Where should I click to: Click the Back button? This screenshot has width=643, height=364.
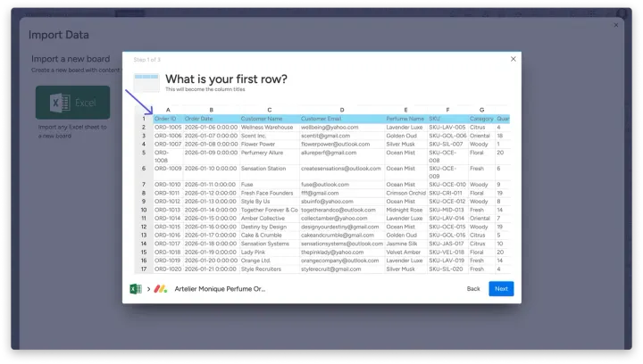[x=472, y=289]
